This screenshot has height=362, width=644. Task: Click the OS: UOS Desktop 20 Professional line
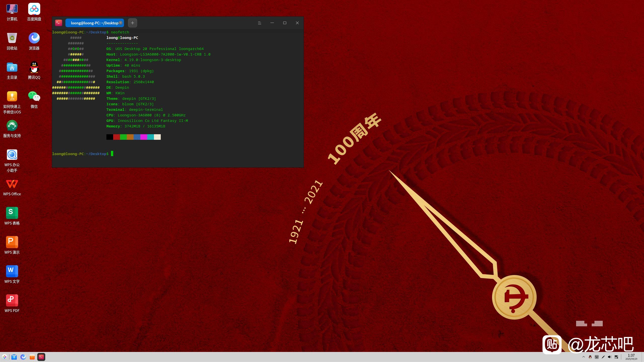pos(155,49)
